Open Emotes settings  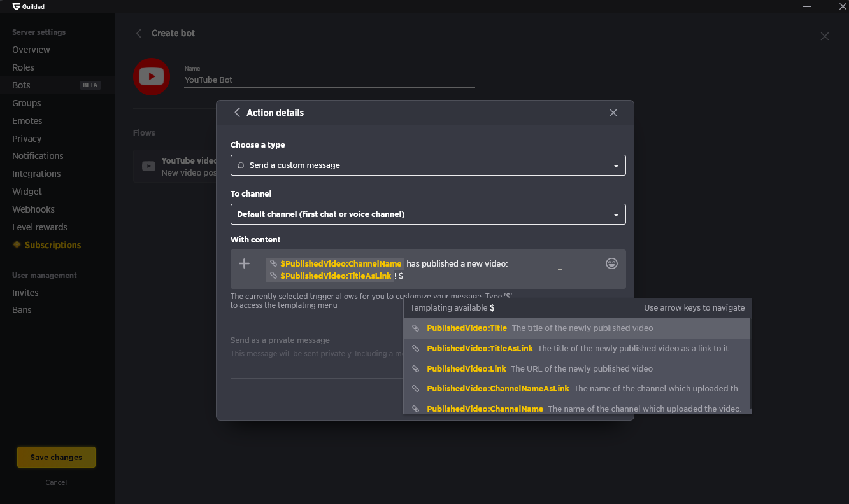click(x=27, y=121)
